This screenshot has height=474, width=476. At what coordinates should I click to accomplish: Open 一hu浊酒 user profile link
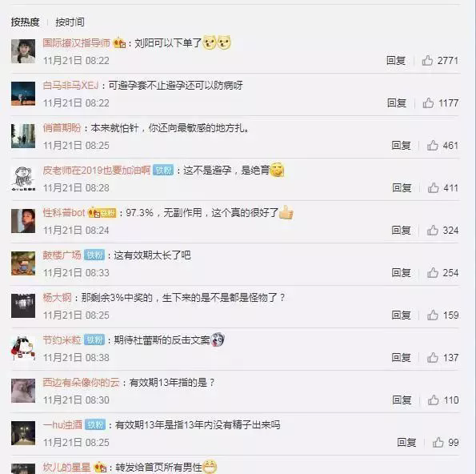[62, 424]
